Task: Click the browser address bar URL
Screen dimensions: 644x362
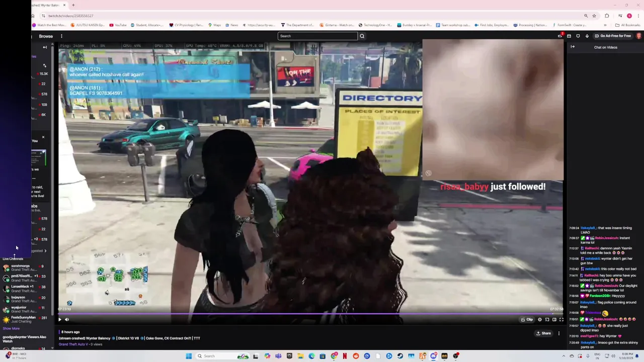Action: (x=70, y=16)
